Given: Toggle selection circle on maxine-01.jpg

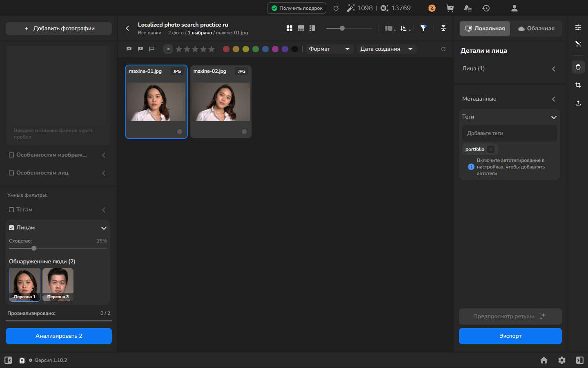Looking at the screenshot, I should tap(180, 132).
